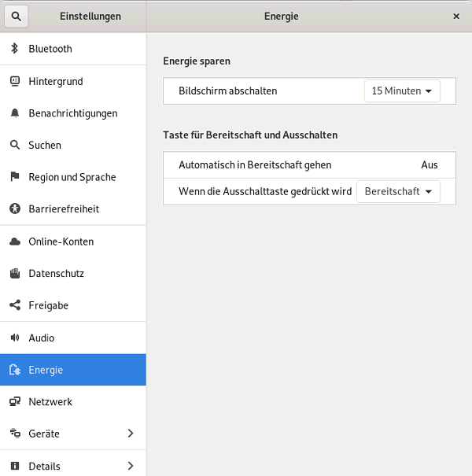Open the Ausschalttaste Bereitschaft dropdown
Viewport: 472px width, 476px height.
(x=398, y=191)
